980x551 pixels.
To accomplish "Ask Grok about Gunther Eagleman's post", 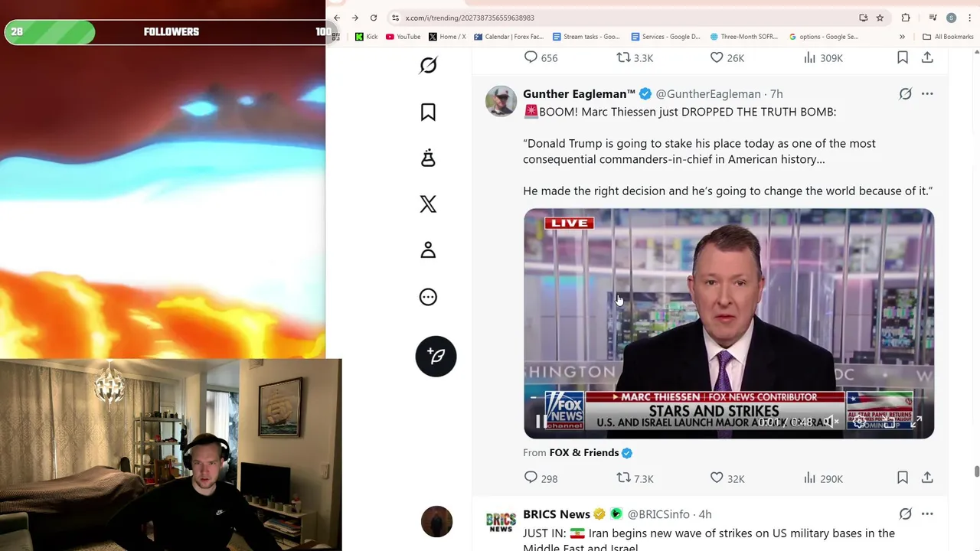I will (905, 93).
